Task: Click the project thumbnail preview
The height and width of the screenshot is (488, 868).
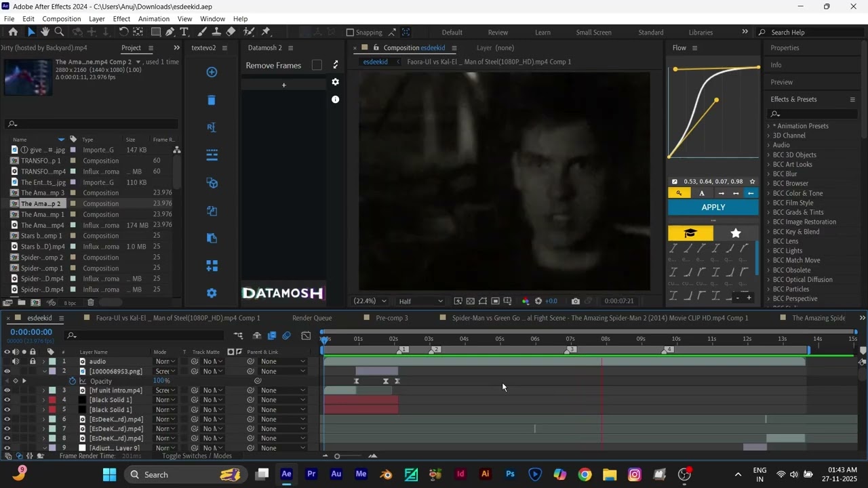Action: (x=28, y=77)
